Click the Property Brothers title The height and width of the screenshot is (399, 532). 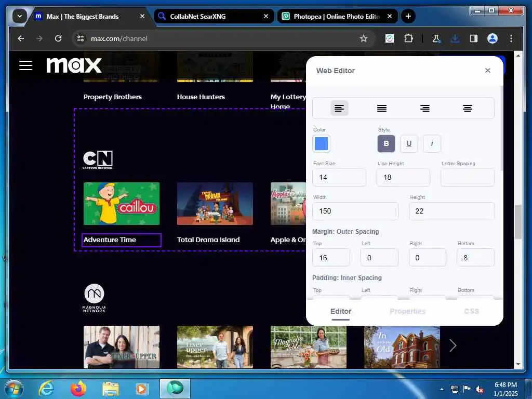tap(113, 97)
